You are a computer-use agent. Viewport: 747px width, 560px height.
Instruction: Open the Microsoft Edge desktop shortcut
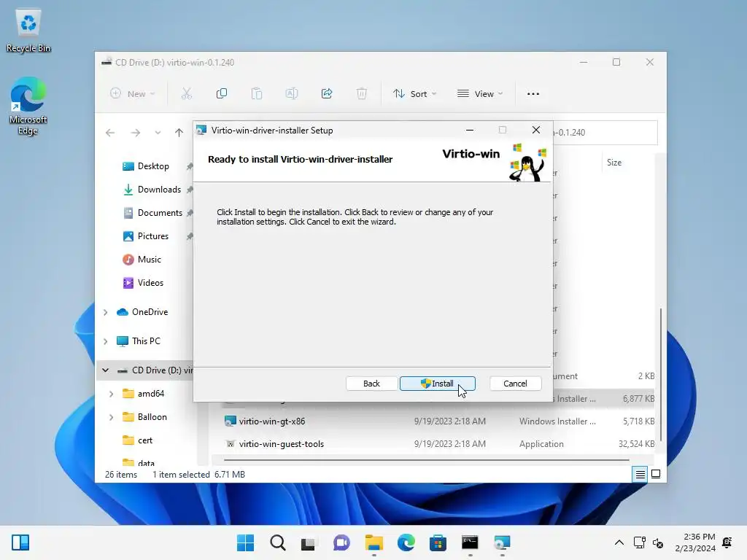[28, 106]
